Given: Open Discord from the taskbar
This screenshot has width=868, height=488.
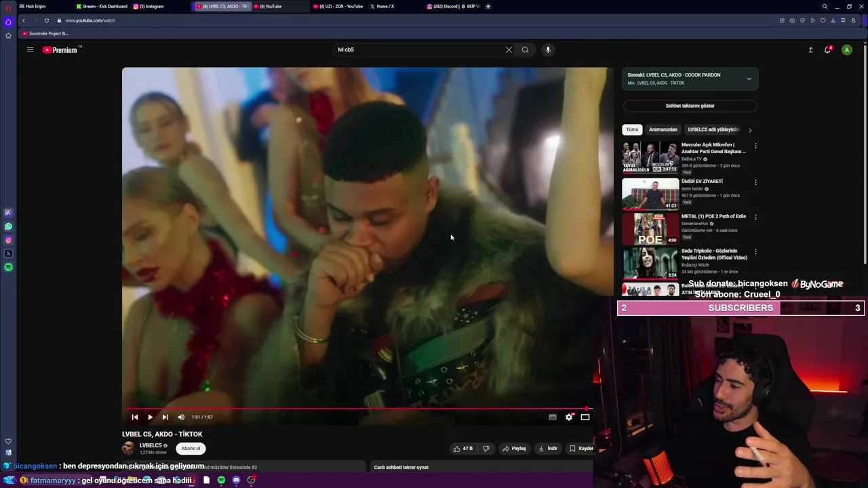Looking at the screenshot, I should (x=236, y=480).
